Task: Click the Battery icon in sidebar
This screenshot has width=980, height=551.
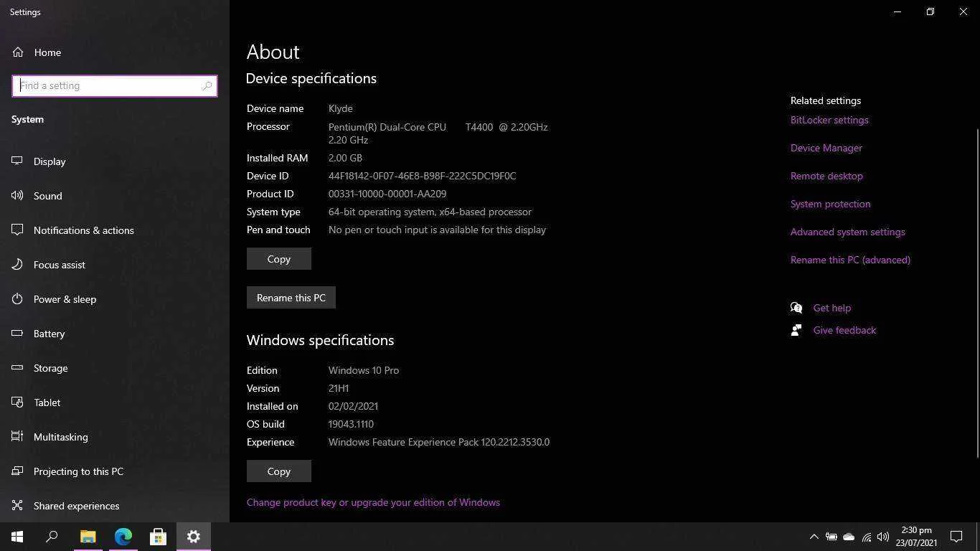Action: click(x=17, y=334)
